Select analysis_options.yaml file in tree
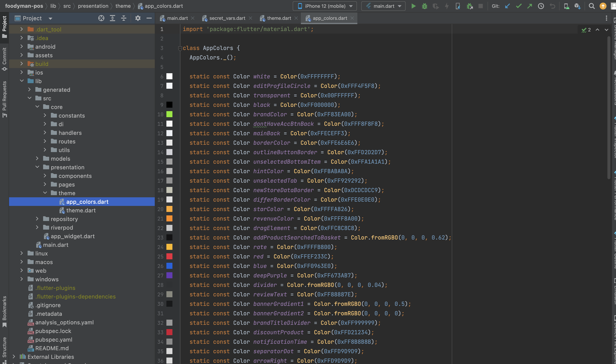 pyautogui.click(x=64, y=322)
